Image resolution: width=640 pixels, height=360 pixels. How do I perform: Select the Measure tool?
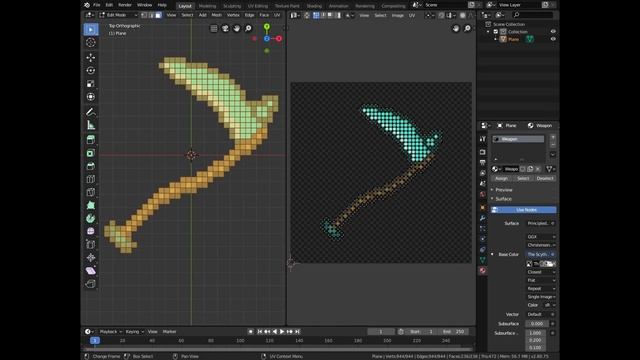click(91, 125)
